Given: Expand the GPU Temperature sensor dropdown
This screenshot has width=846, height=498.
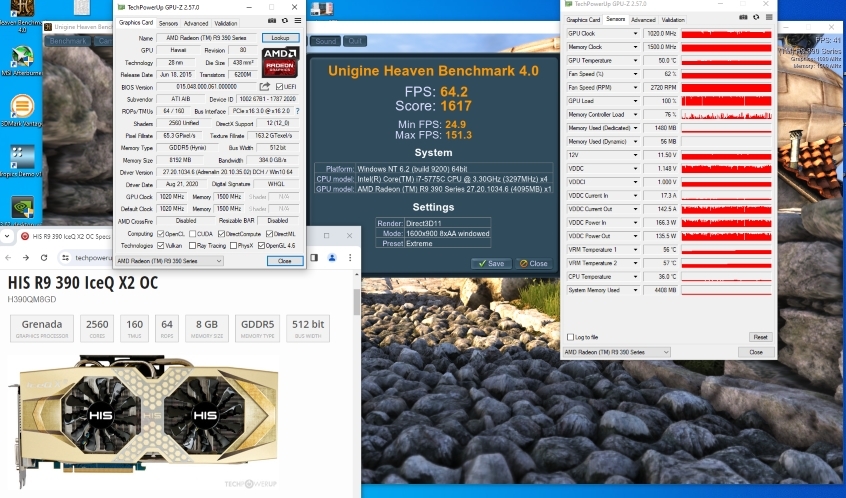Looking at the screenshot, I should pos(635,60).
